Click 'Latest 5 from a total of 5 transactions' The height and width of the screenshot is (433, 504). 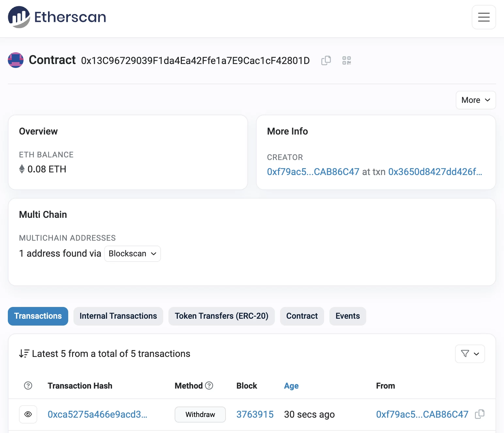pyautogui.click(x=111, y=354)
